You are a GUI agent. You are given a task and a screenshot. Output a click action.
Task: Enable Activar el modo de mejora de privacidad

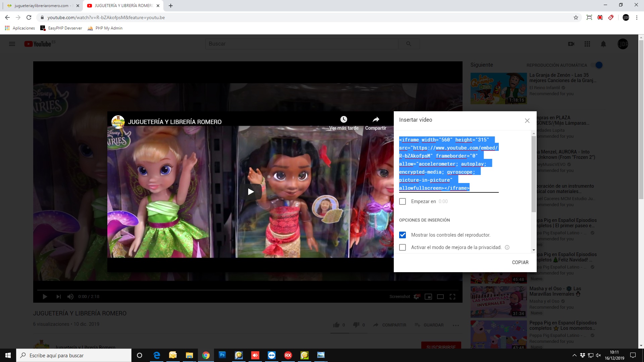point(402,247)
